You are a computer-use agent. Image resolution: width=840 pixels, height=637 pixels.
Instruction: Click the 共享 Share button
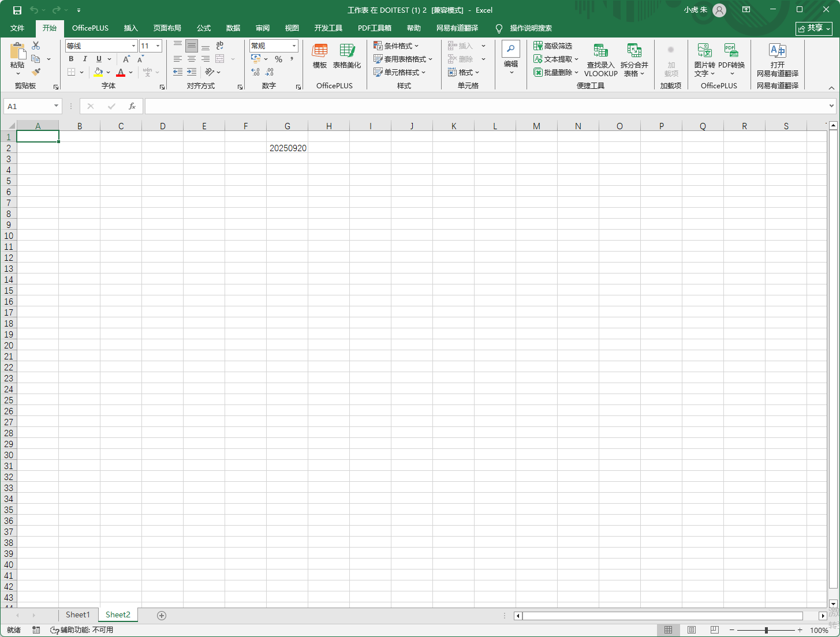(814, 28)
